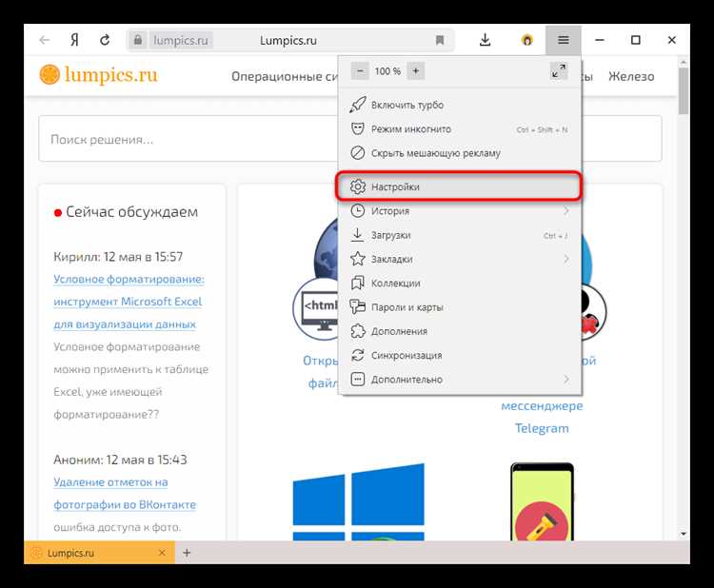The height and width of the screenshot is (588, 714).
Task: Expand the Дополнительно submenu arrow
Action: pyautogui.click(x=566, y=379)
